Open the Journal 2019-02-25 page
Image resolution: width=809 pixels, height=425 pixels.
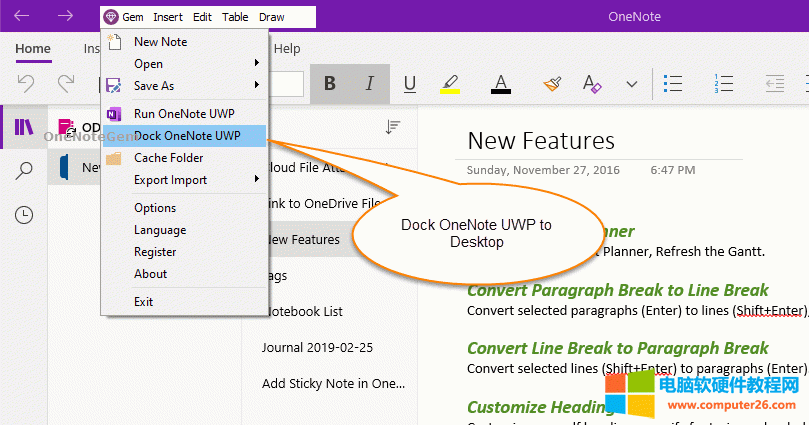pyautogui.click(x=317, y=348)
